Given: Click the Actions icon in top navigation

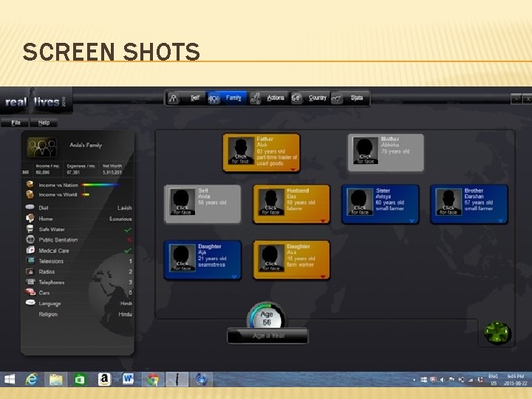Looking at the screenshot, I should point(255,98).
